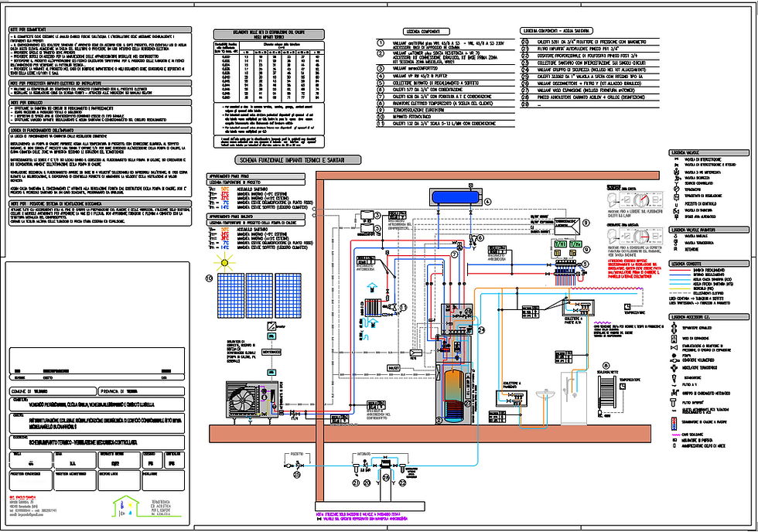
Task: Select the upper flowmeter gauge image at top right
Action: (x=635, y=199)
